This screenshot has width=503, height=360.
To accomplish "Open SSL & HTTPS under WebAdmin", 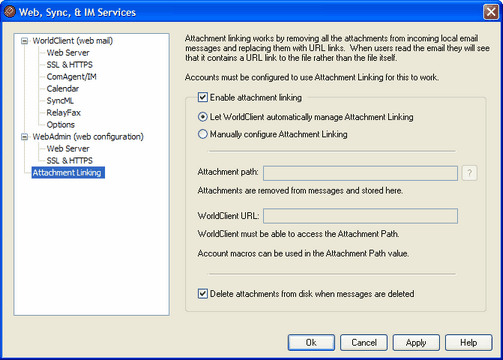I will (x=70, y=161).
